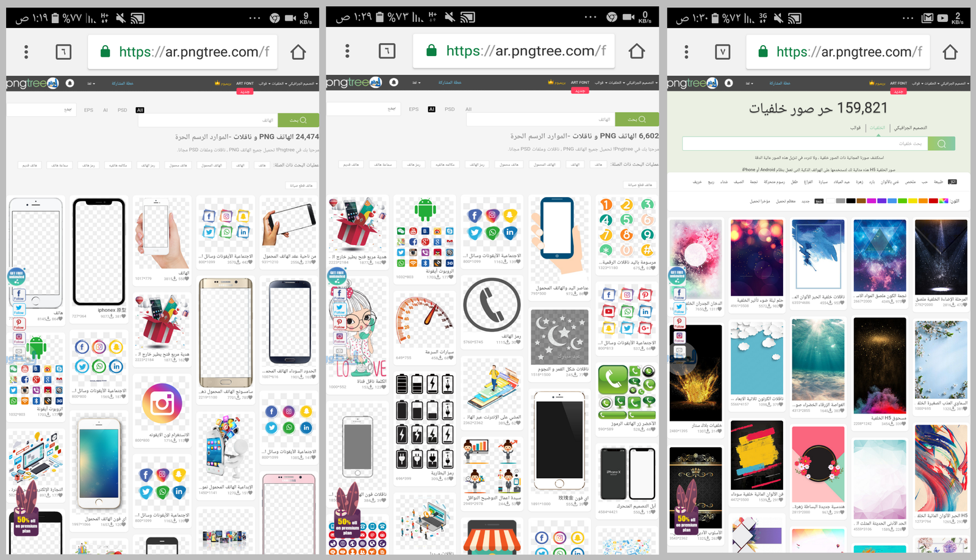Select the EPS filter tab in the middle screenshot
The width and height of the screenshot is (976, 560).
[x=414, y=109]
